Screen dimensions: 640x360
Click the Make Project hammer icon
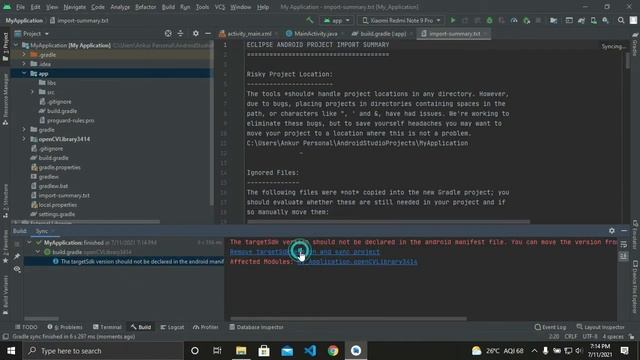pos(310,20)
